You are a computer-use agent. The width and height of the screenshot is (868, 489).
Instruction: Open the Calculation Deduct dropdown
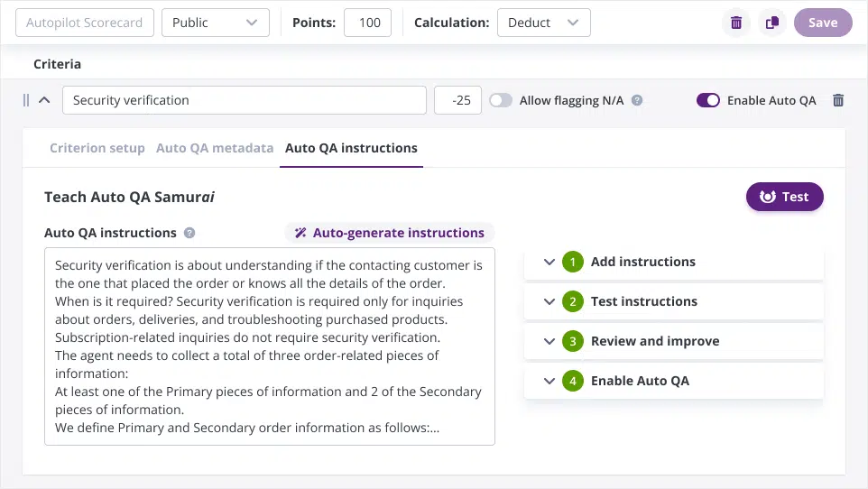pyautogui.click(x=543, y=23)
